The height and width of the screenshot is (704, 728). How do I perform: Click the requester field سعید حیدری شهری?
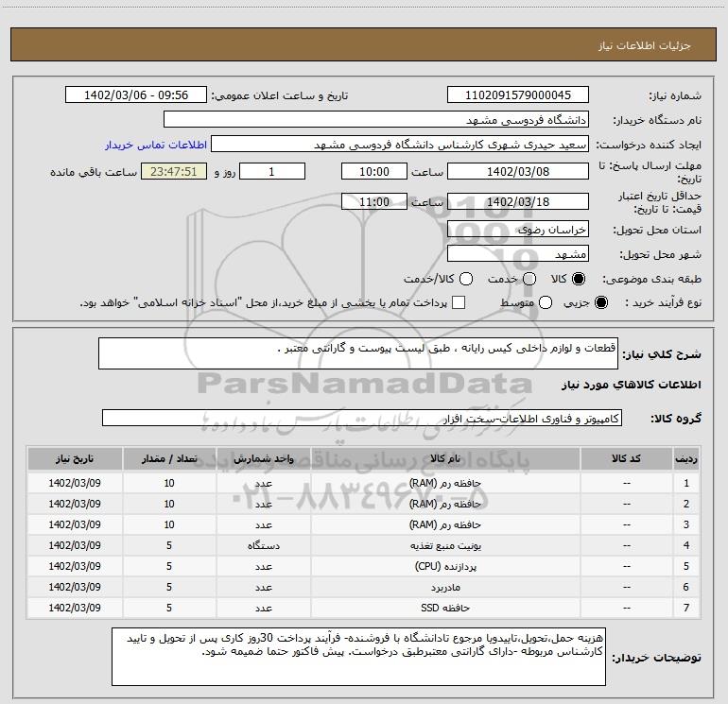pyautogui.click(x=400, y=145)
